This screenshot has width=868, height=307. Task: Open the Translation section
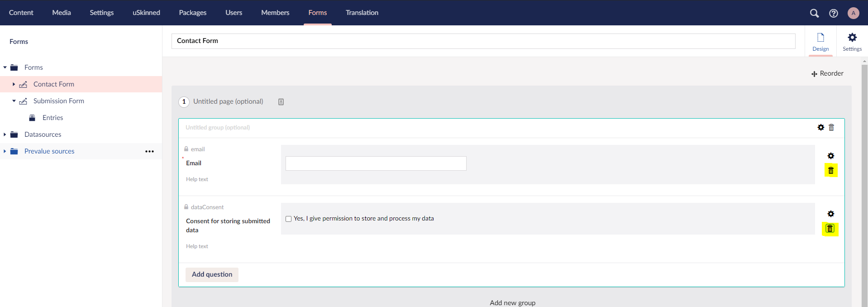[x=362, y=13]
